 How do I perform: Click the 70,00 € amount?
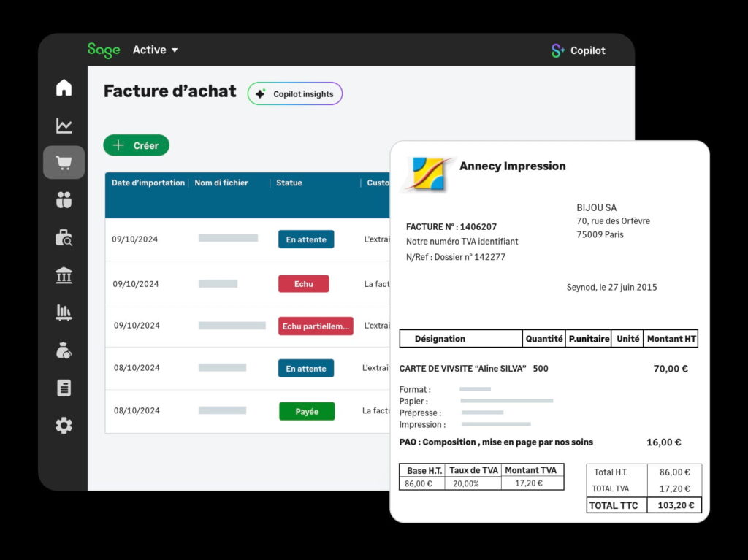(671, 368)
